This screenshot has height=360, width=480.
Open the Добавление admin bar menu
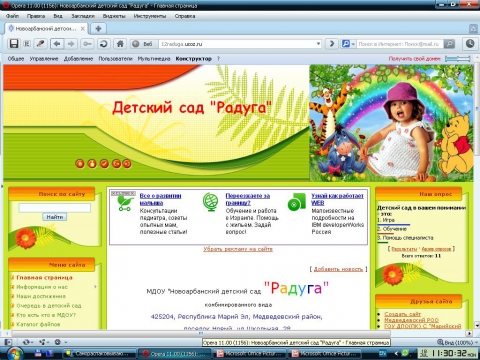(x=78, y=59)
